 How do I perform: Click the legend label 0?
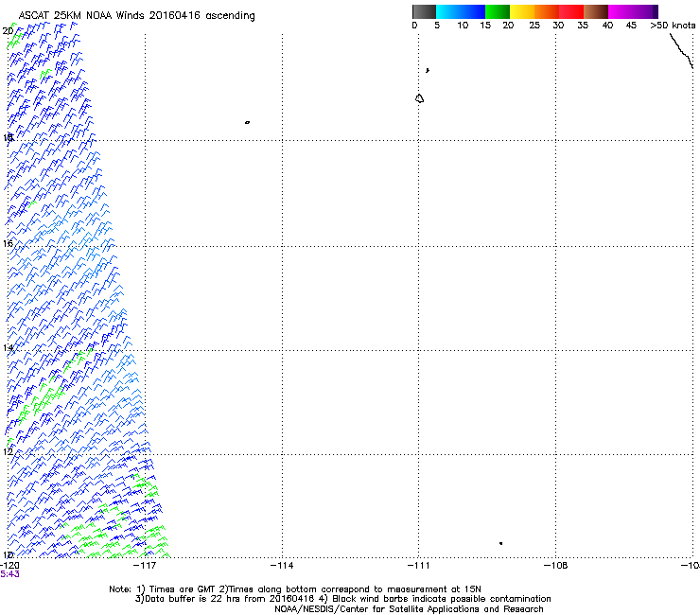[x=414, y=26]
